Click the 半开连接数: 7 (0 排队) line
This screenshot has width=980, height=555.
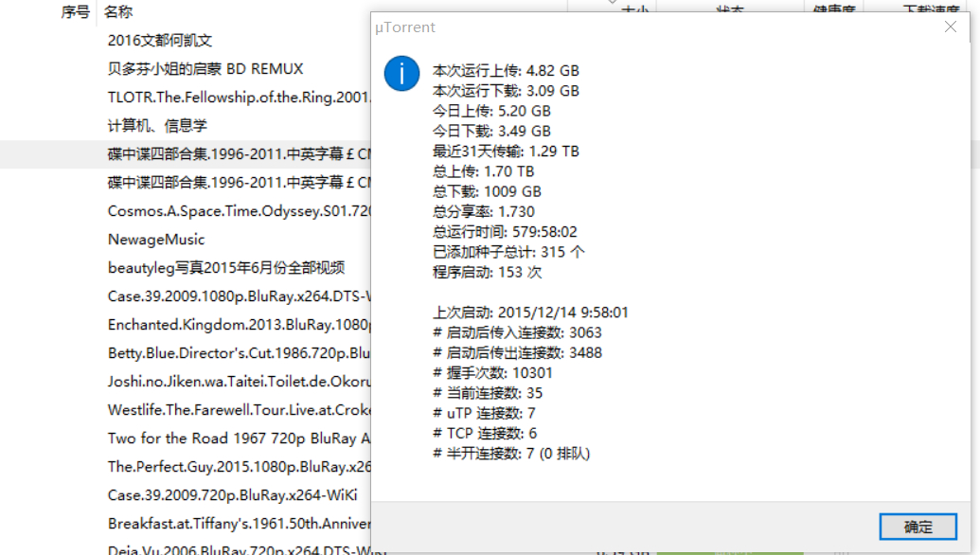(x=511, y=454)
